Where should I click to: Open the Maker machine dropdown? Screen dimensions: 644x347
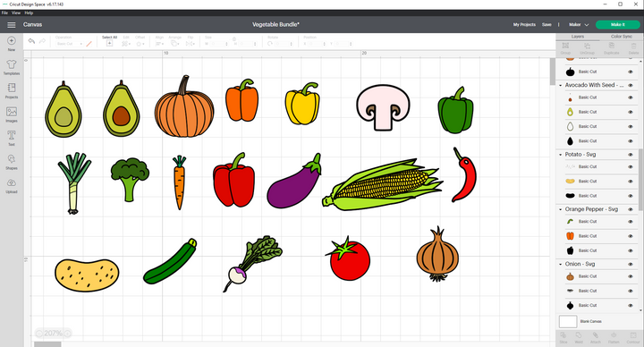click(x=579, y=25)
